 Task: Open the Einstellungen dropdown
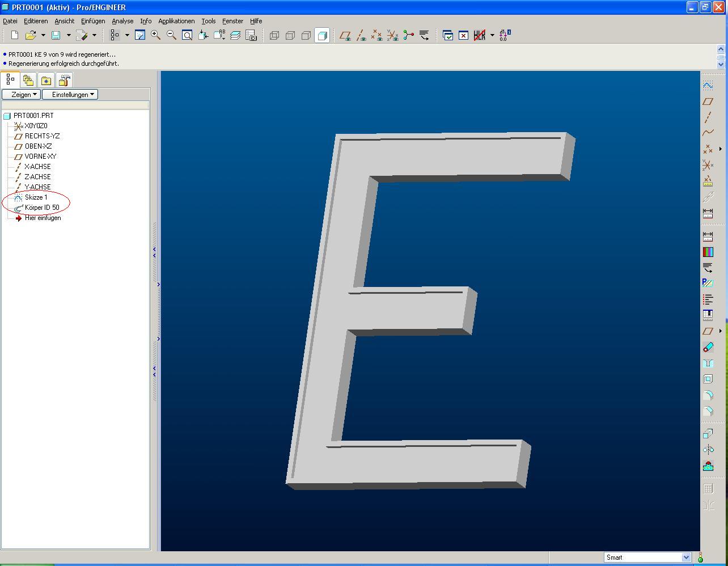(70, 95)
